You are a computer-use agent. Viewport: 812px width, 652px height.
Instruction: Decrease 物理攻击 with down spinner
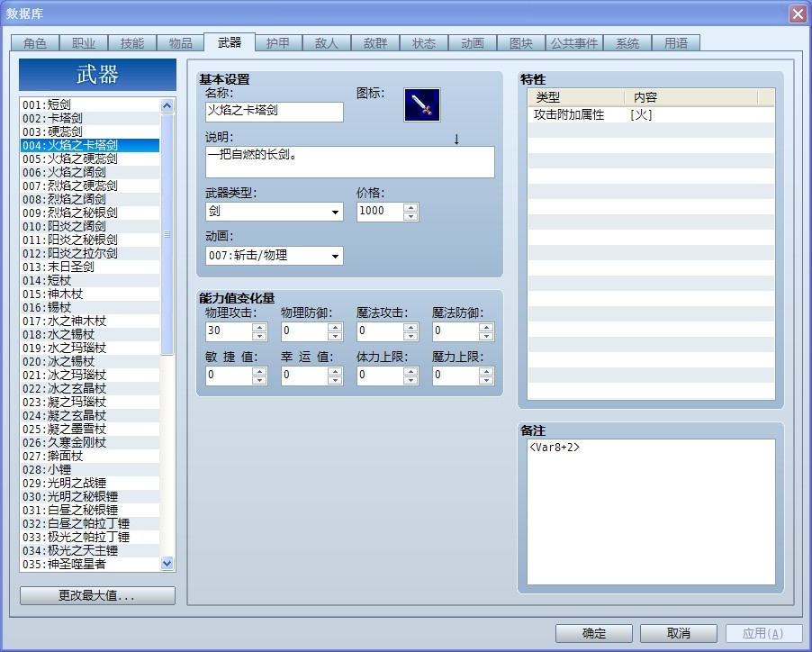pos(259,337)
